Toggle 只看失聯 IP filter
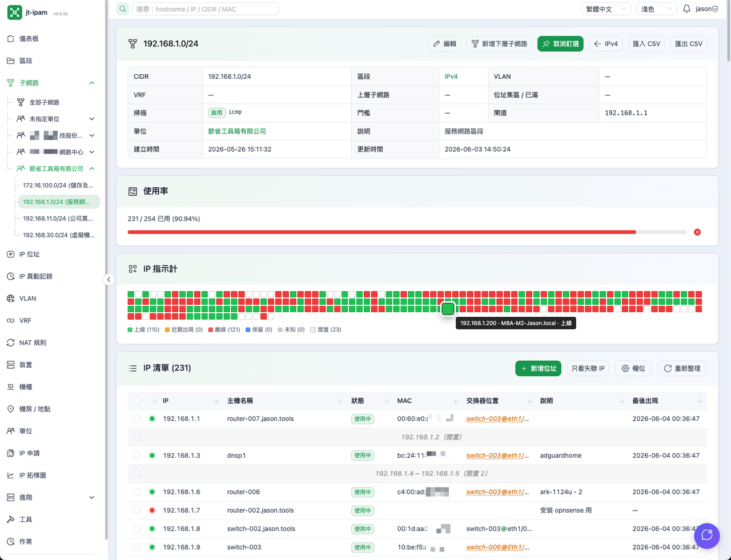This screenshot has width=731, height=560. [x=588, y=369]
